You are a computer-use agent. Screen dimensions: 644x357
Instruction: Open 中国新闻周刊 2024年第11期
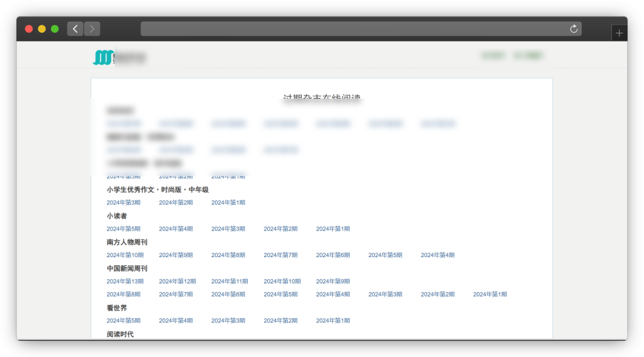pyautogui.click(x=230, y=282)
